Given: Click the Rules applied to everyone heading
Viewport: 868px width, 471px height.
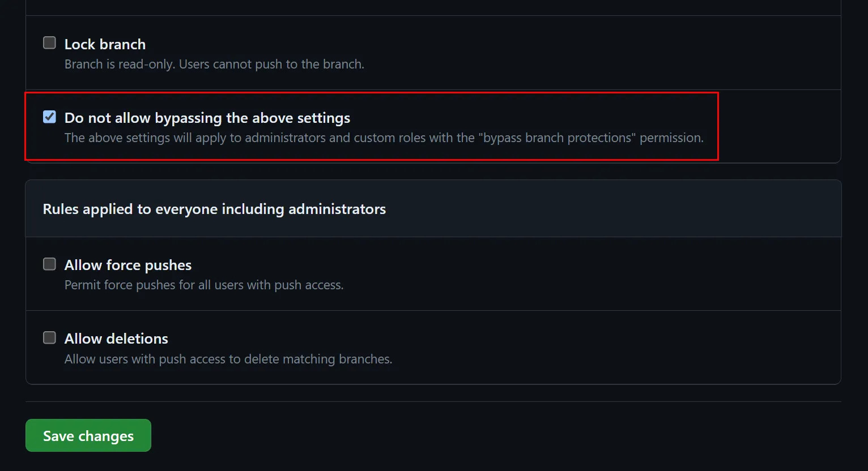Looking at the screenshot, I should pos(214,209).
